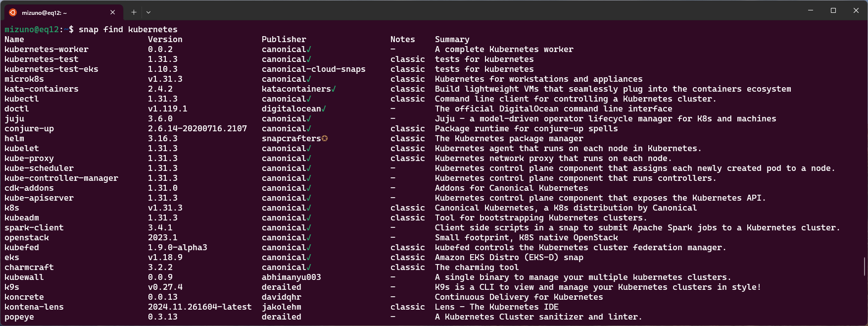Click the 'kube-apiserver' package name

click(x=39, y=198)
